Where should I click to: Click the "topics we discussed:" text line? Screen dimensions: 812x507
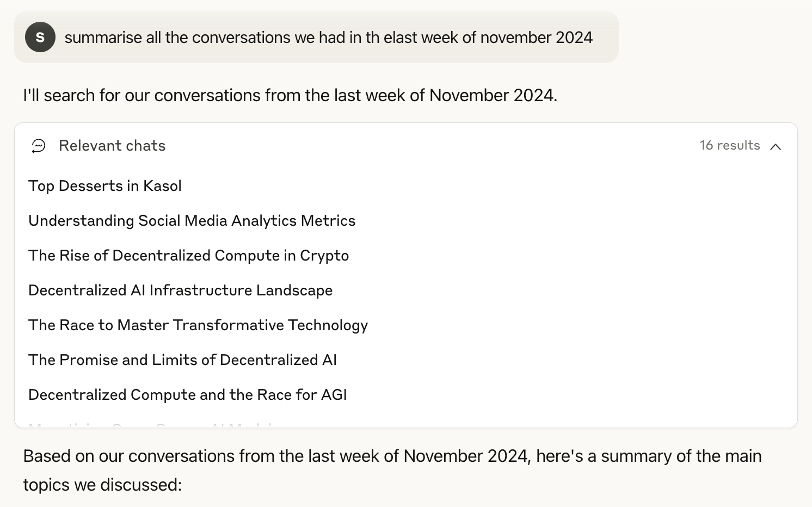click(102, 485)
